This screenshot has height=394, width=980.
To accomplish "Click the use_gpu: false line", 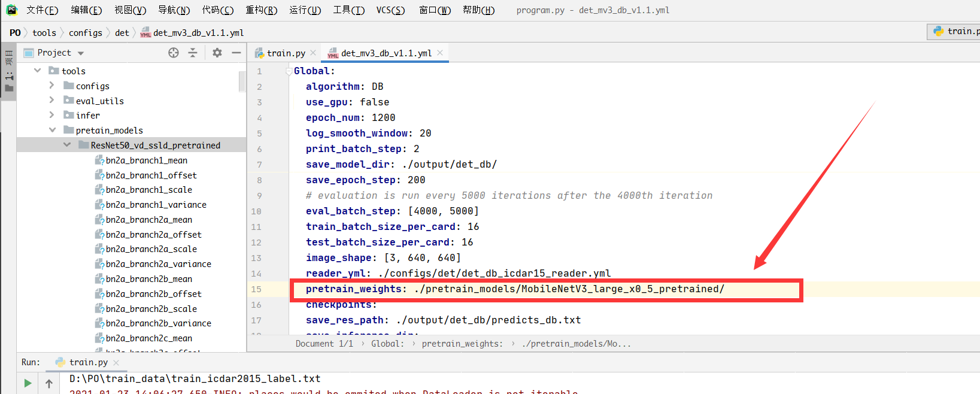I will [x=347, y=102].
